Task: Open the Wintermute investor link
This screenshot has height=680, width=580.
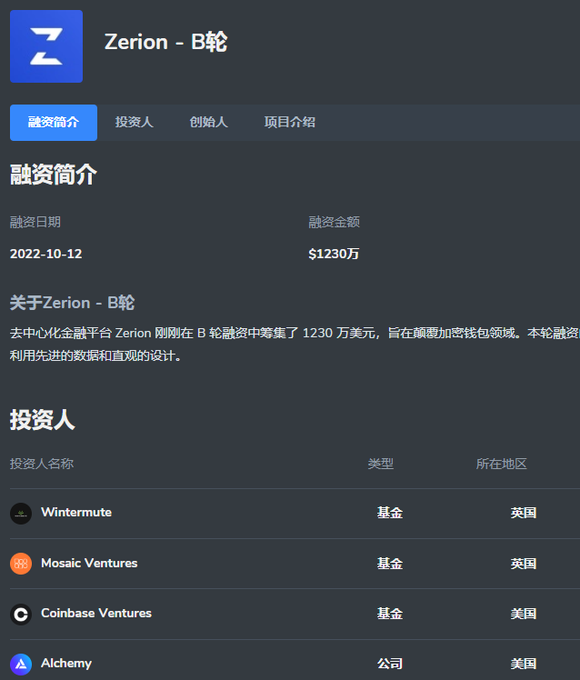Action: 76,512
